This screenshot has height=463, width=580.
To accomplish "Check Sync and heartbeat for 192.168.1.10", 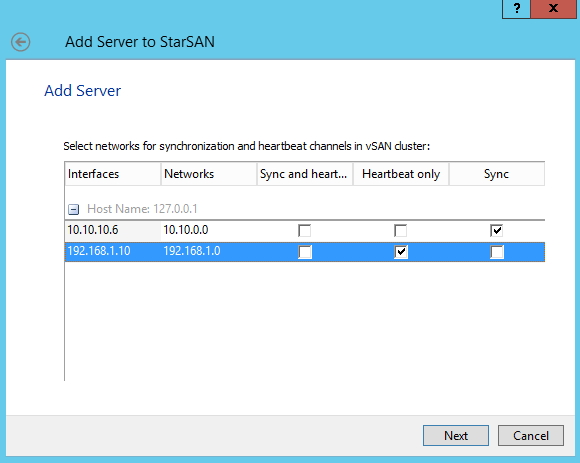I will (x=305, y=252).
